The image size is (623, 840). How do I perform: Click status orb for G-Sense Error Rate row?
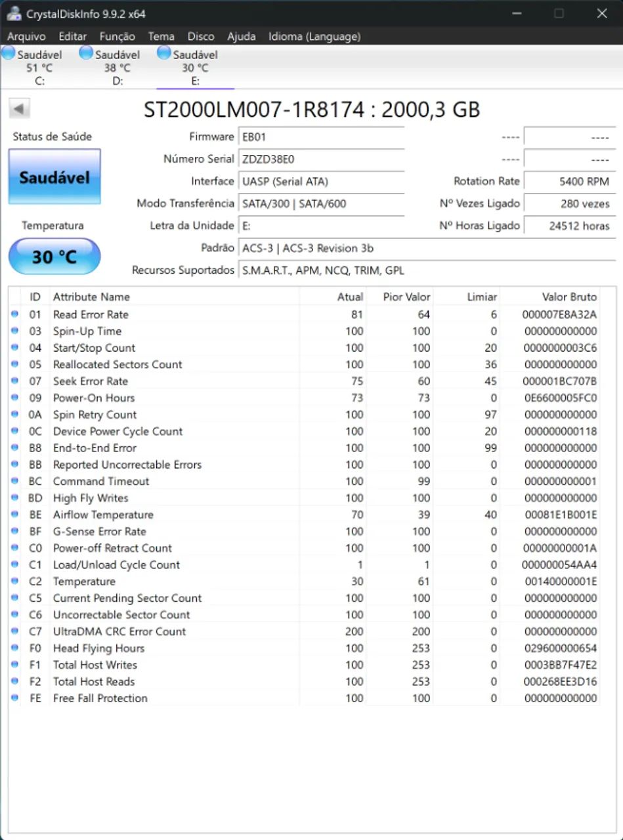click(15, 531)
